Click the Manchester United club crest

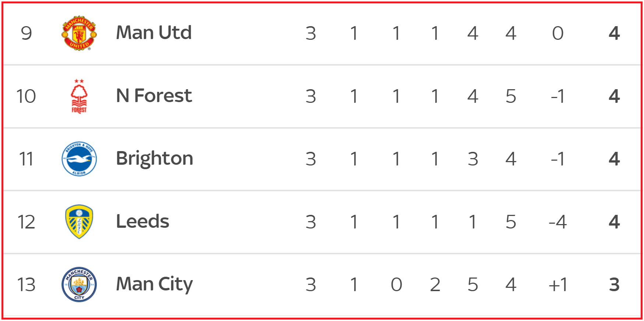tap(79, 33)
